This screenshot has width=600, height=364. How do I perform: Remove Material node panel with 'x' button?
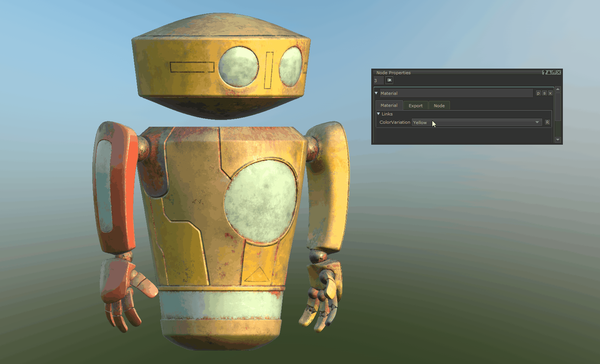click(x=550, y=93)
